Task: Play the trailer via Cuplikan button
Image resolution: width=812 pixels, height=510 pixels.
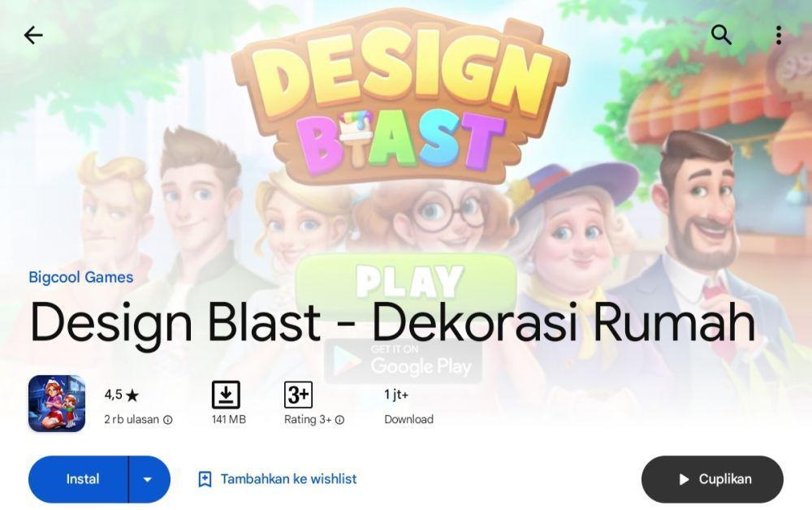Action: [712, 479]
